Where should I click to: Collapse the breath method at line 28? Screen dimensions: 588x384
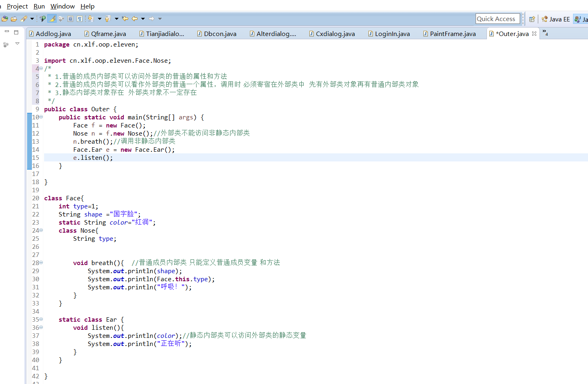(41, 263)
